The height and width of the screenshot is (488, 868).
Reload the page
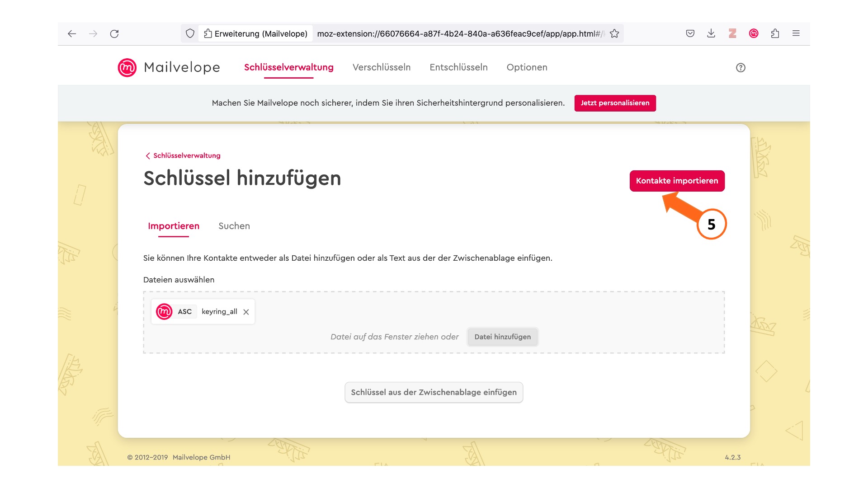pyautogui.click(x=114, y=33)
